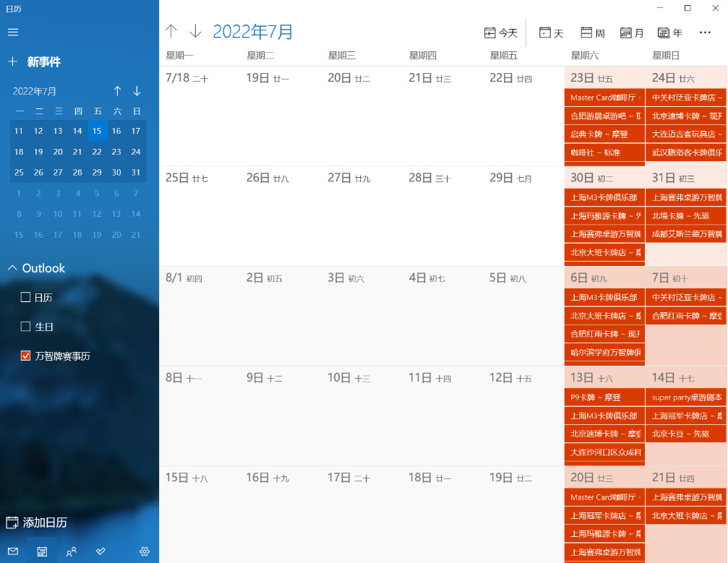Open the more options ellipsis menu
This screenshot has width=728, height=563.
705,33
